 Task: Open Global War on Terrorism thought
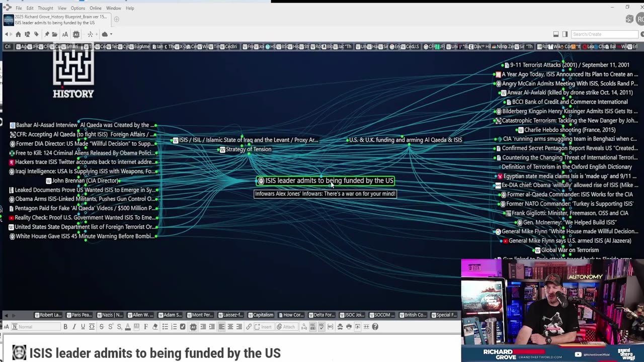point(567,250)
